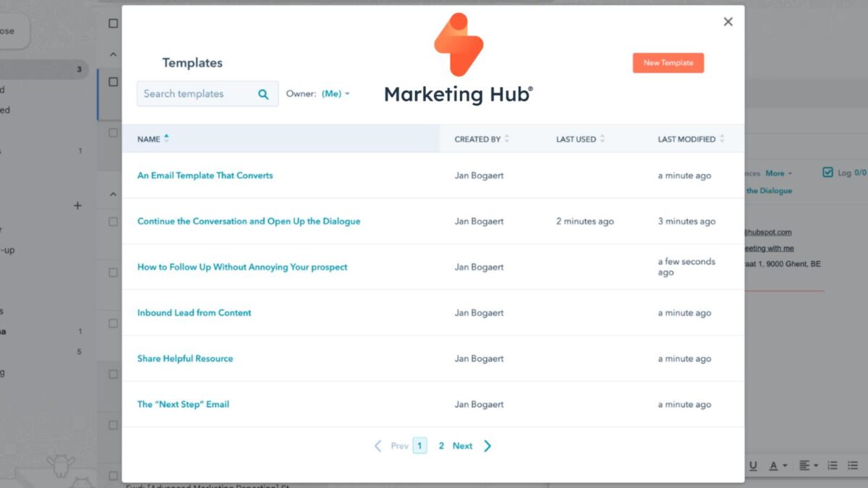Click 'a few seconds ago' last modified cell

tap(686, 267)
